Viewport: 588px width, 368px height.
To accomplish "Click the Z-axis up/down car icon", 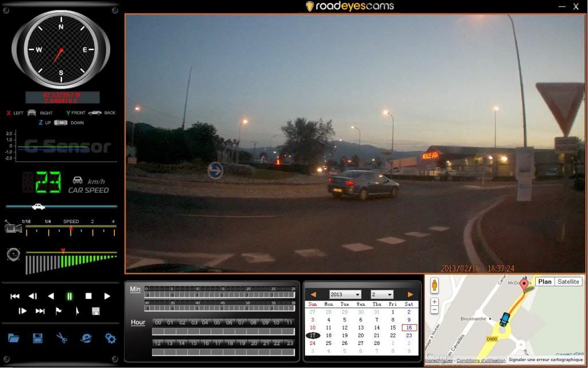I will 61,122.
